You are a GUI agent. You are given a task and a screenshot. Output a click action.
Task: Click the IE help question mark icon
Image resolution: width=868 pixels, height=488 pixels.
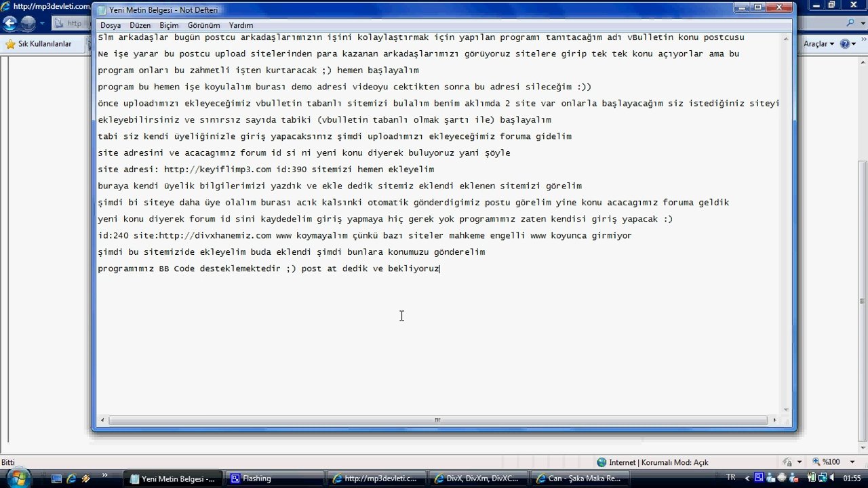pos(845,44)
